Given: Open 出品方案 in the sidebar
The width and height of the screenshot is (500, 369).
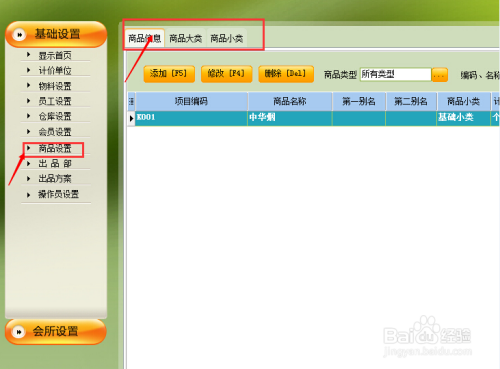Looking at the screenshot, I should coord(55,179).
